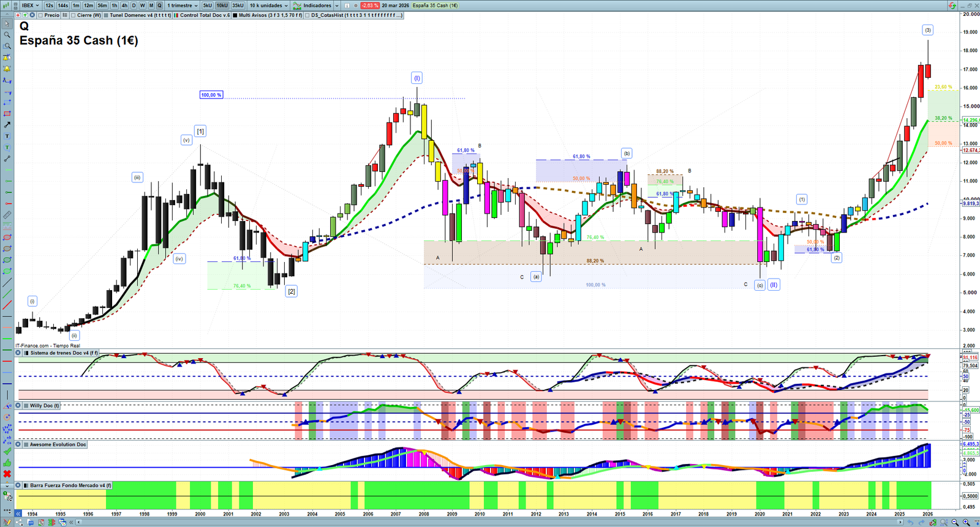This screenshot has width=980, height=527.
Task: Toggle the DS_CotasHist indicator checkbox
Action: point(307,15)
